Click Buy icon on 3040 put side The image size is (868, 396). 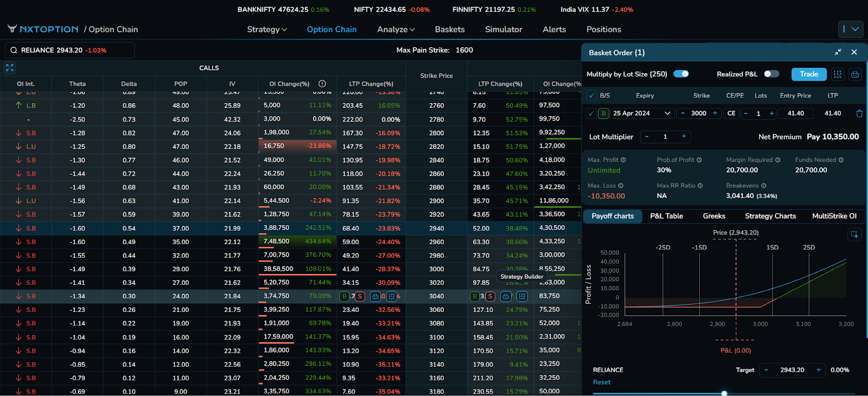tap(475, 296)
